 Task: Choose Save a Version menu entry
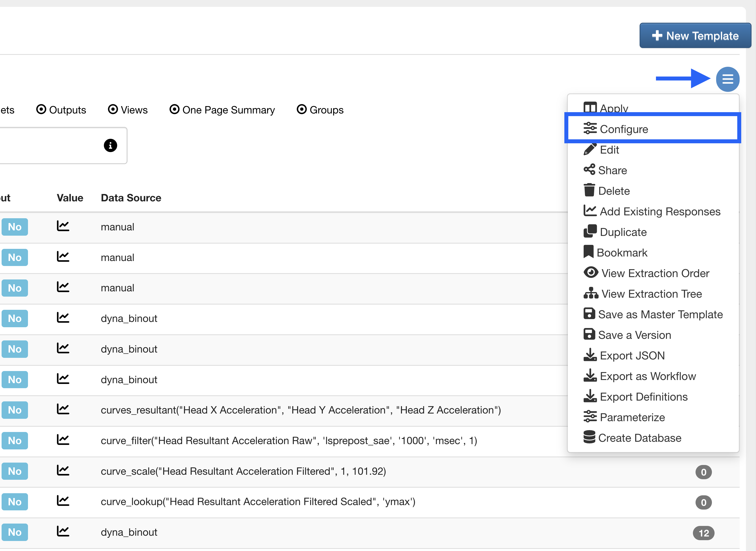653,335
